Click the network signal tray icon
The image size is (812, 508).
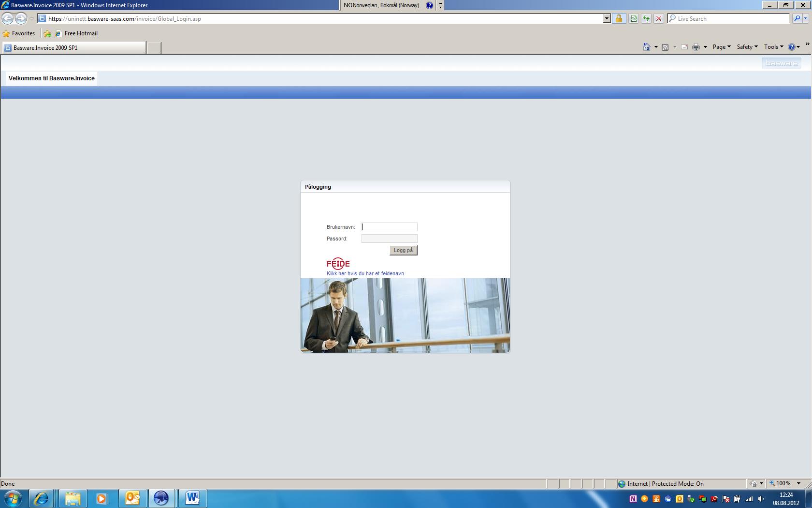[x=749, y=499]
